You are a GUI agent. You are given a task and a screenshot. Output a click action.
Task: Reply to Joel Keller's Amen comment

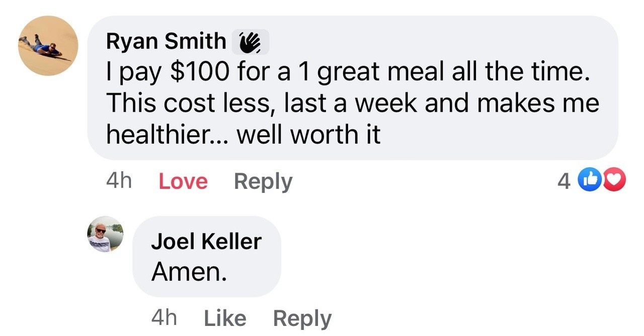click(x=302, y=318)
